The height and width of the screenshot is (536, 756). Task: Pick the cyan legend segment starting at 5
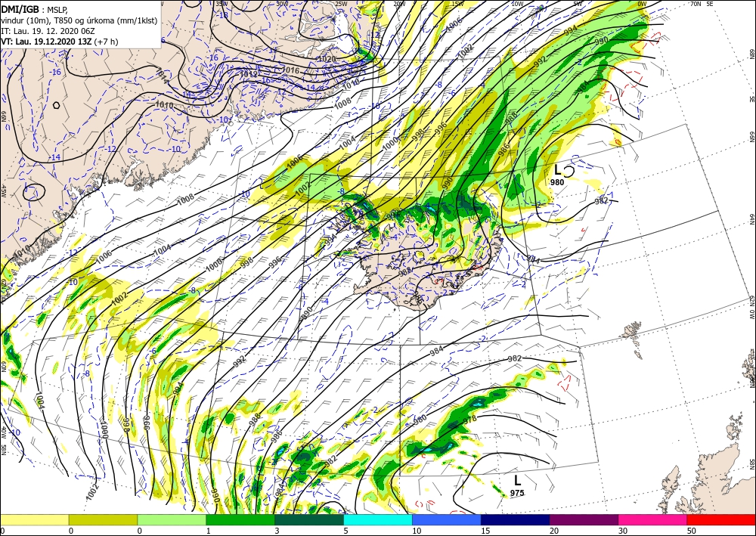[x=378, y=520]
